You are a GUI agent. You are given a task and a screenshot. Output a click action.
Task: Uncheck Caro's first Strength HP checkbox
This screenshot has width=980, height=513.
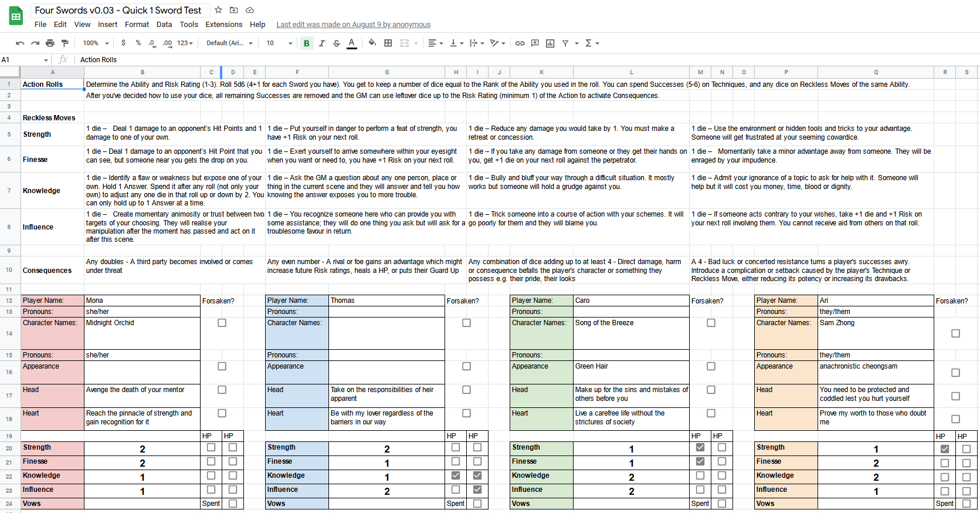700,447
